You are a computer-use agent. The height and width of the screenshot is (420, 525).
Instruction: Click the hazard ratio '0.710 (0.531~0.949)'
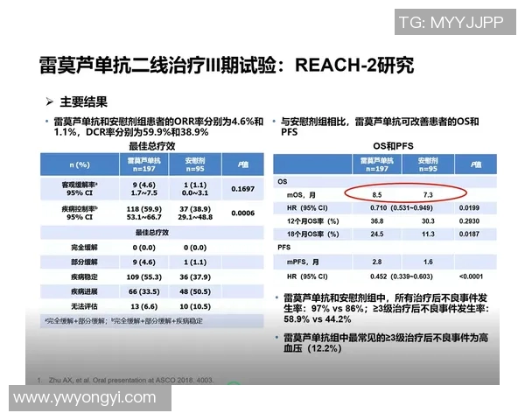[402, 208]
